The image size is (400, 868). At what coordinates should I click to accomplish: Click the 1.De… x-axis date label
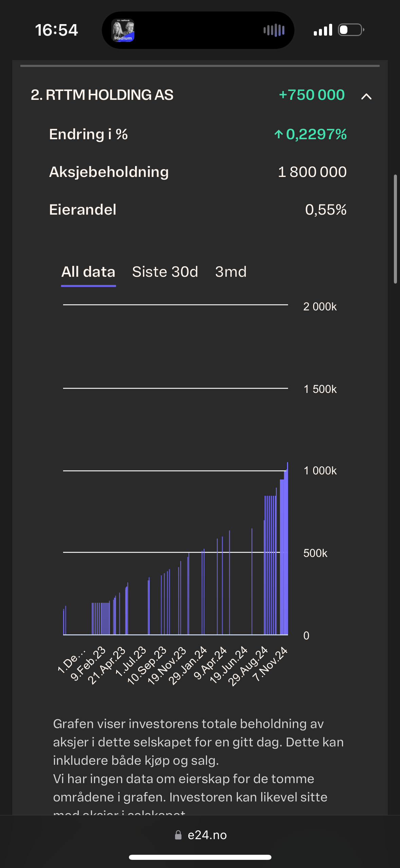[71, 661]
